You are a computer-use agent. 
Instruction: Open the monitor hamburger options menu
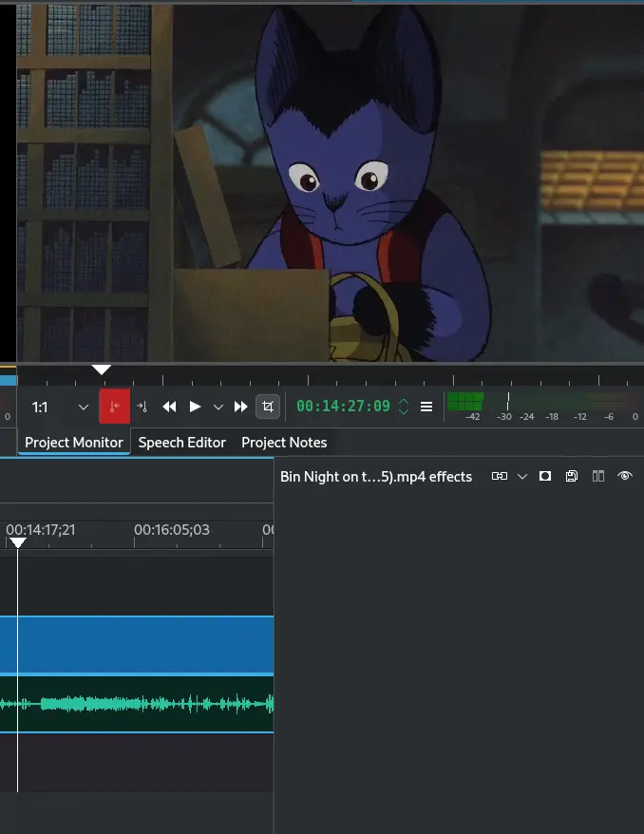(426, 407)
